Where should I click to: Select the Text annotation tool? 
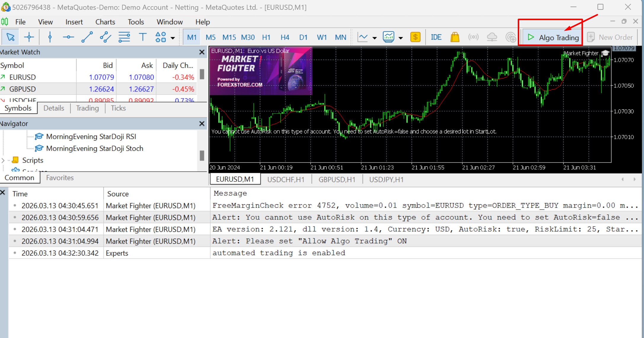pos(143,37)
